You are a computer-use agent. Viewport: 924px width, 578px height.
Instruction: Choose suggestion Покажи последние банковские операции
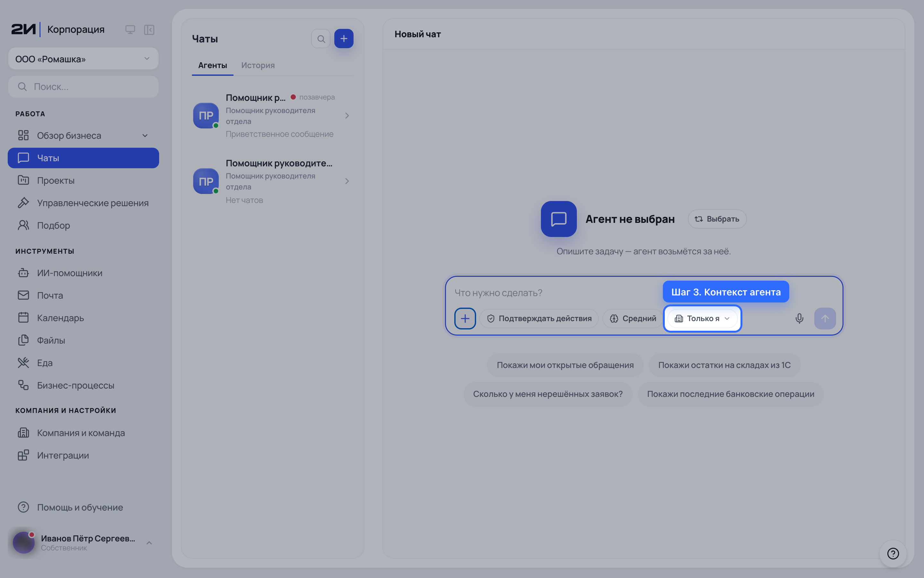click(x=731, y=394)
